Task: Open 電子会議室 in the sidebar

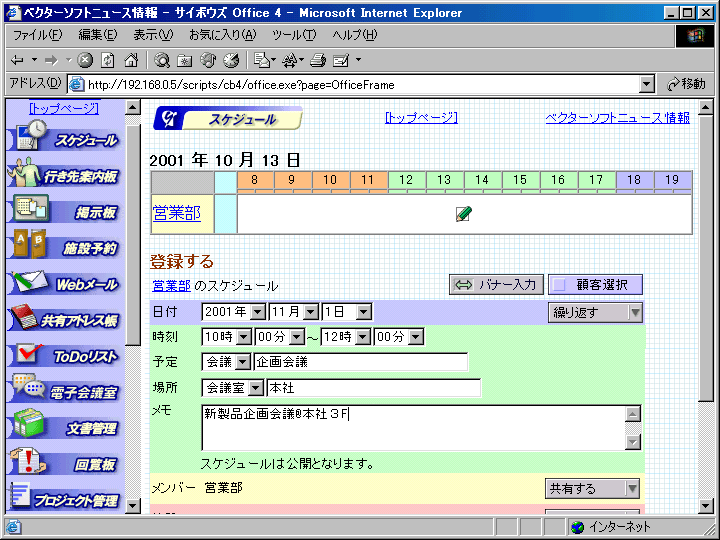Action: point(64,390)
